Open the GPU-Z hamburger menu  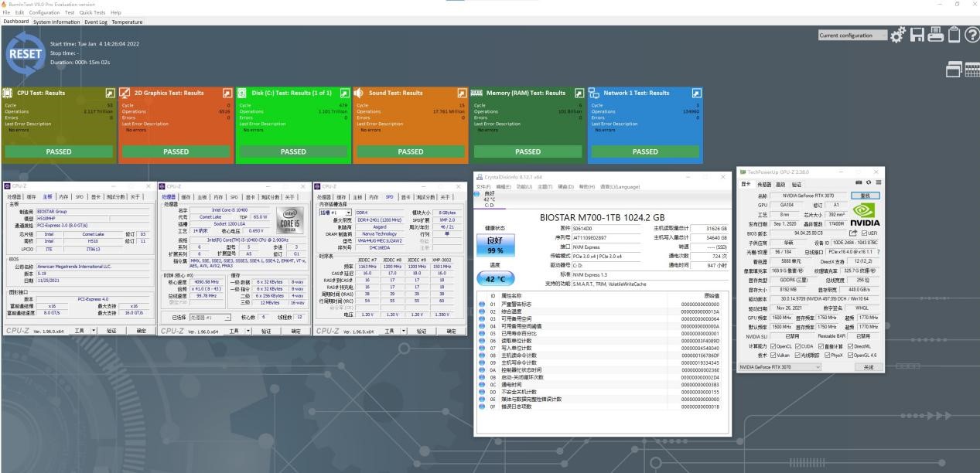click(x=878, y=183)
